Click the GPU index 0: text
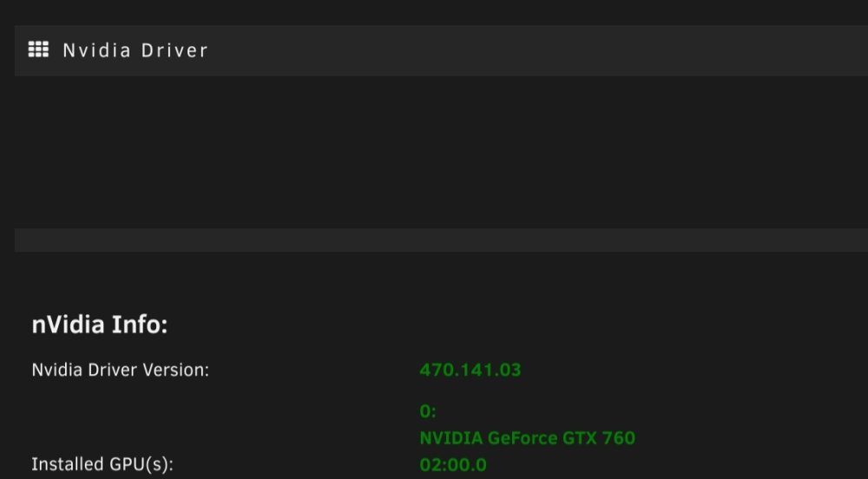The image size is (868, 479). coord(428,411)
